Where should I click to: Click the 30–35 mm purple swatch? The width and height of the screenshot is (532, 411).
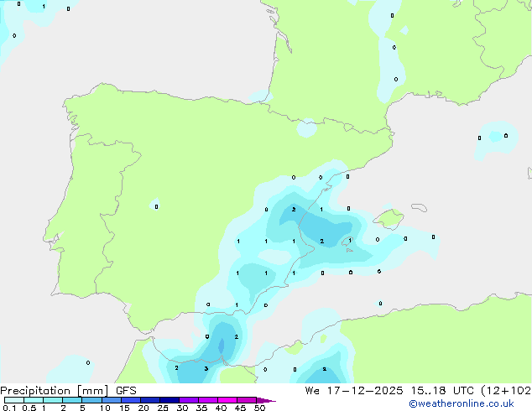pyautogui.click(x=189, y=400)
